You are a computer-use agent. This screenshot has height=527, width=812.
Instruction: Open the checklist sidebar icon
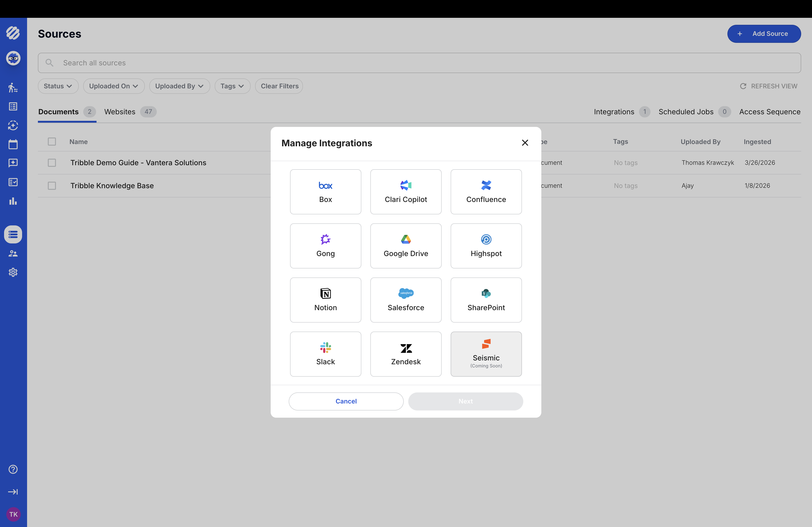click(13, 182)
